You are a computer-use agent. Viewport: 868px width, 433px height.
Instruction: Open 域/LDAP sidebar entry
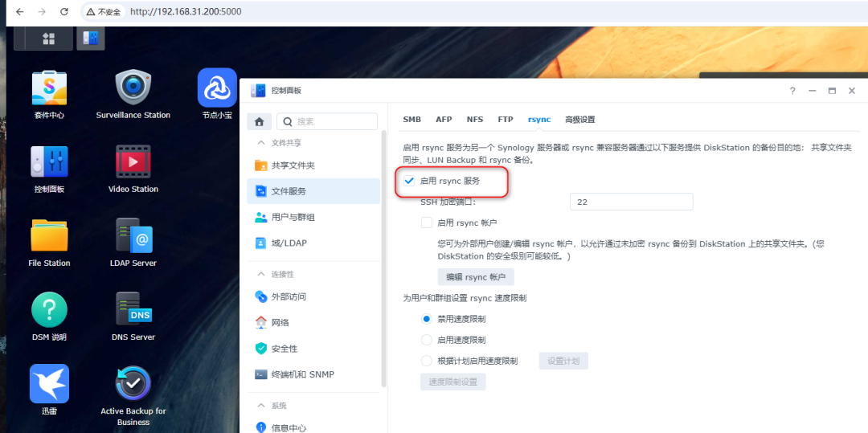pyautogui.click(x=313, y=243)
